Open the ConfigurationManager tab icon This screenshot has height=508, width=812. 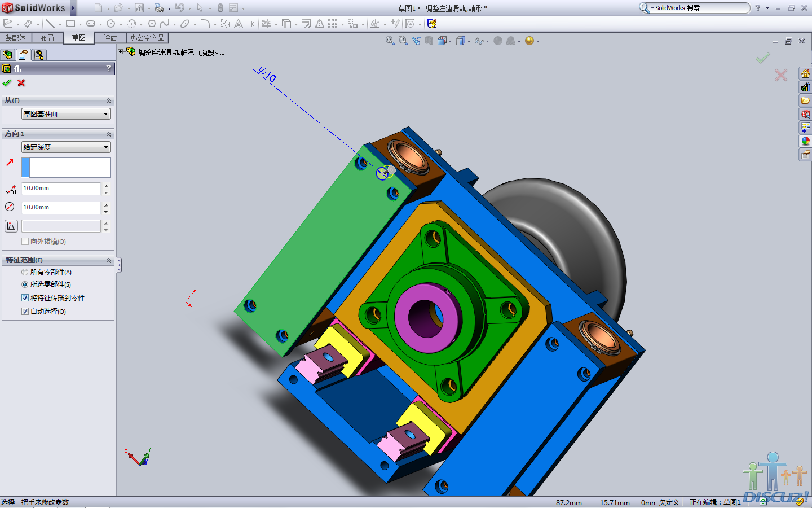pos(39,55)
